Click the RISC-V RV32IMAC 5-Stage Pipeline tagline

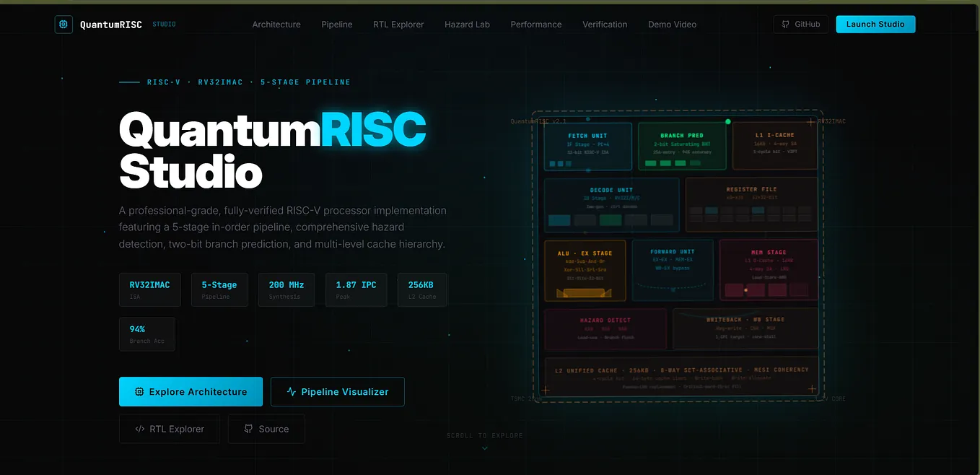coord(248,82)
